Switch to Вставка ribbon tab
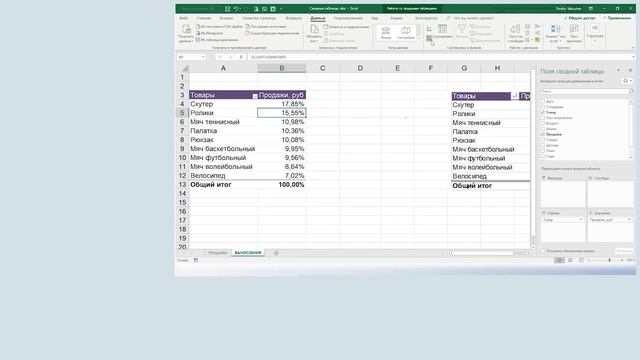This screenshot has width=640, height=360. pyautogui.click(x=226, y=18)
